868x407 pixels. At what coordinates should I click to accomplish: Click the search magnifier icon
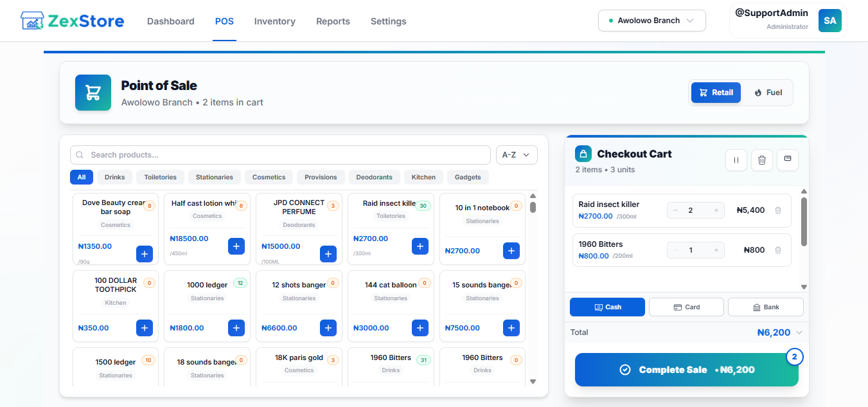[80, 155]
